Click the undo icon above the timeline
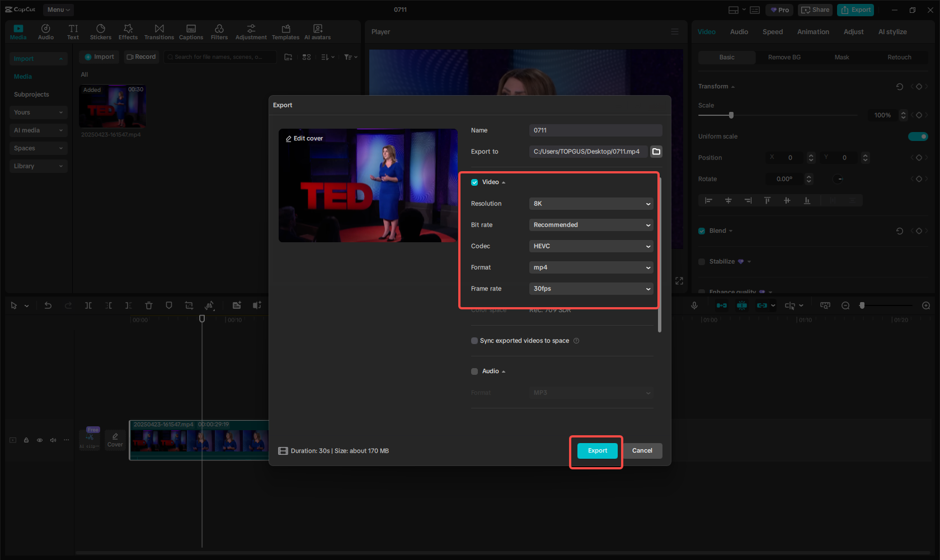 (x=48, y=305)
